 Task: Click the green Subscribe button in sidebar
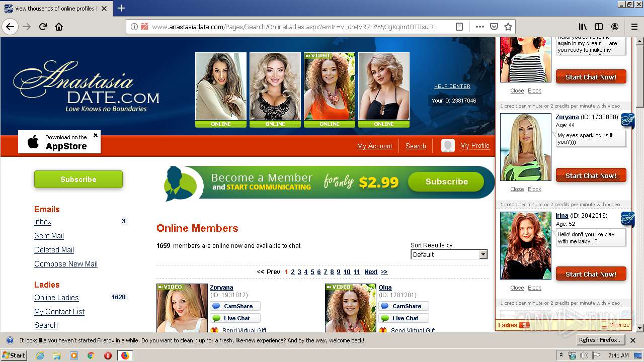(x=78, y=179)
